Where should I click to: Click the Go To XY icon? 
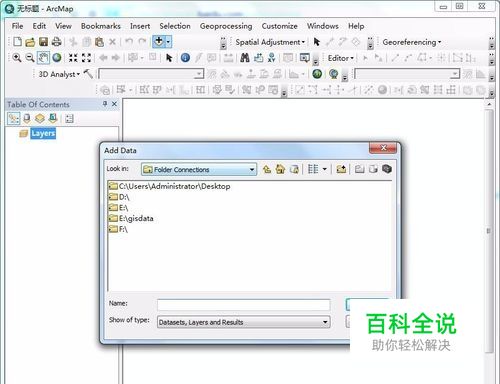(272, 58)
